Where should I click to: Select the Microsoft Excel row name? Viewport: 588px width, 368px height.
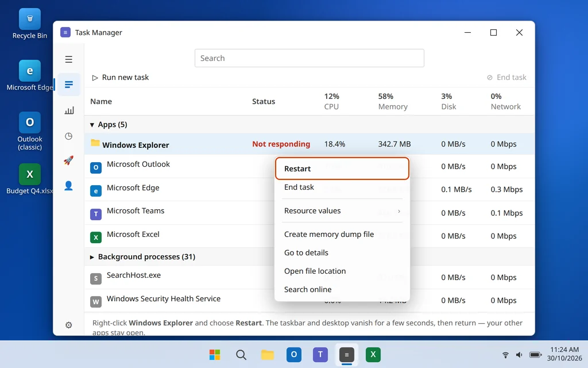coord(133,235)
